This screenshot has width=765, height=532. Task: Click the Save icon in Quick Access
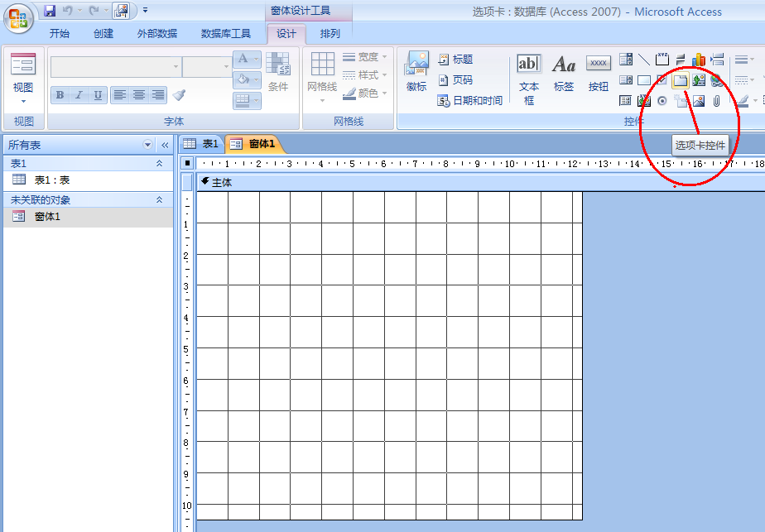tap(50, 11)
